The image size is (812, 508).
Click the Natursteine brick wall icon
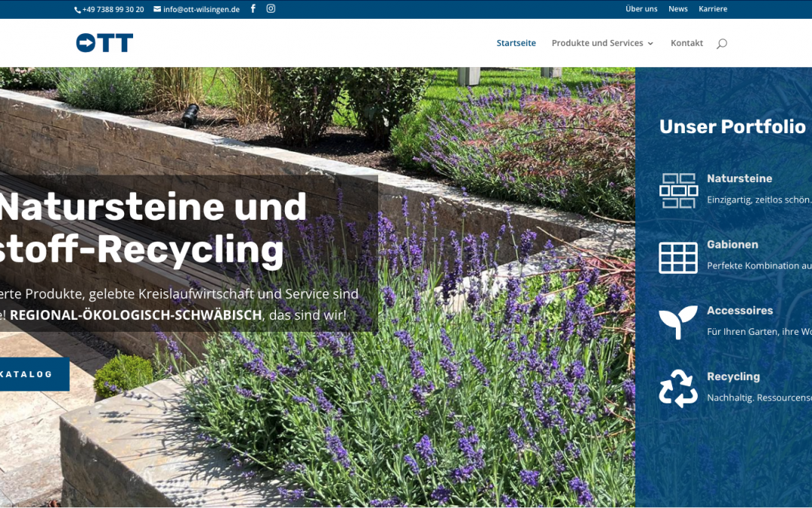[678, 190]
